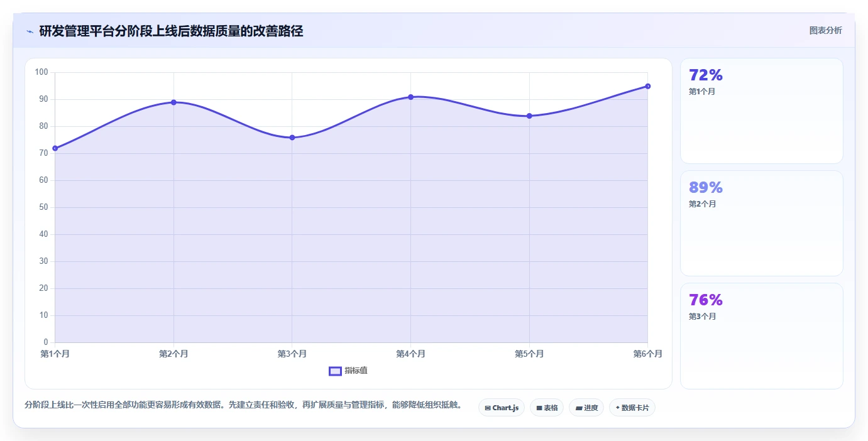
Task: Click the lightning icon beside the title
Action: tap(30, 31)
